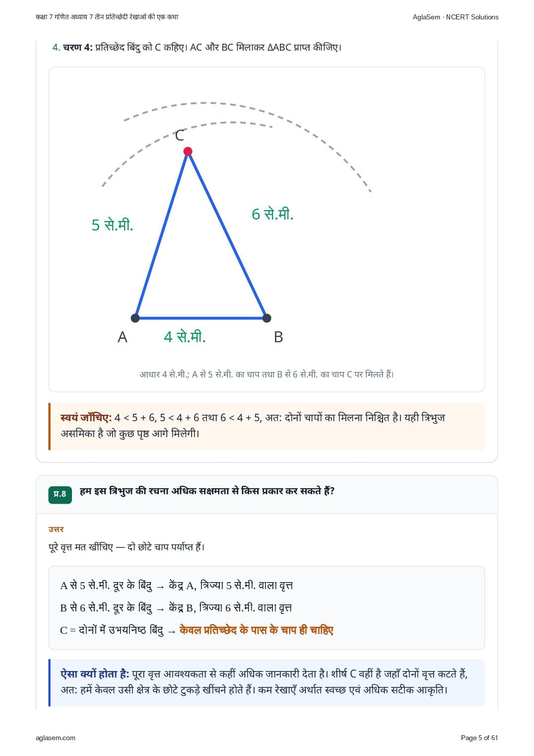Click the उत्तर label under question 8

coord(56,529)
